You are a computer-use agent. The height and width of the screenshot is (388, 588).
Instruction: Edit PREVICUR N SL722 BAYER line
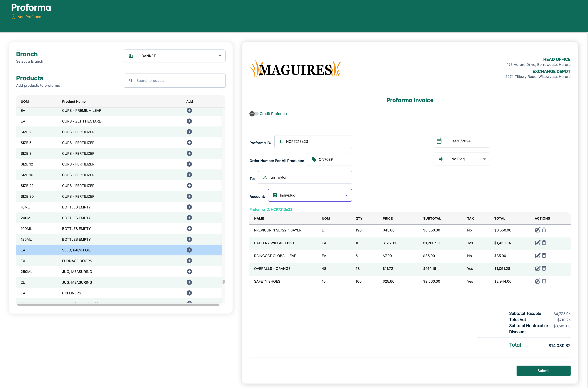coord(537,230)
